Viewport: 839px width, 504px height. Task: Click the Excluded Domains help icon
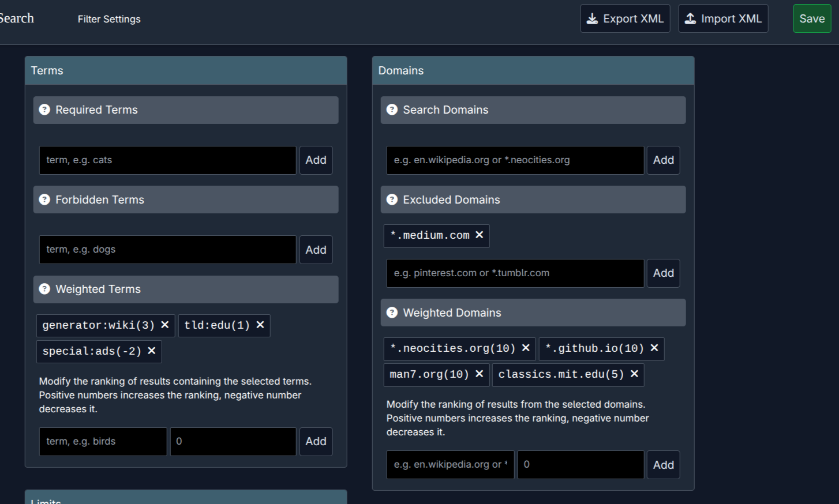click(392, 200)
